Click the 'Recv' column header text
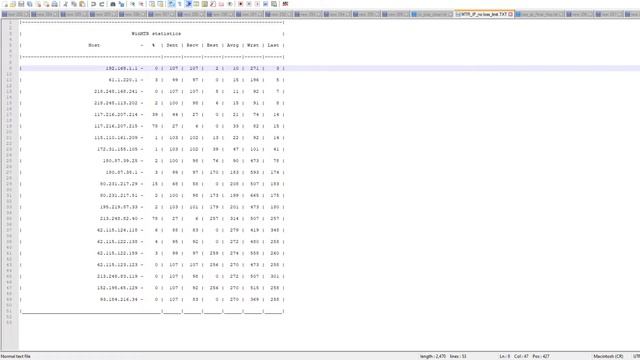This screenshot has width=640, height=360. pos(192,45)
